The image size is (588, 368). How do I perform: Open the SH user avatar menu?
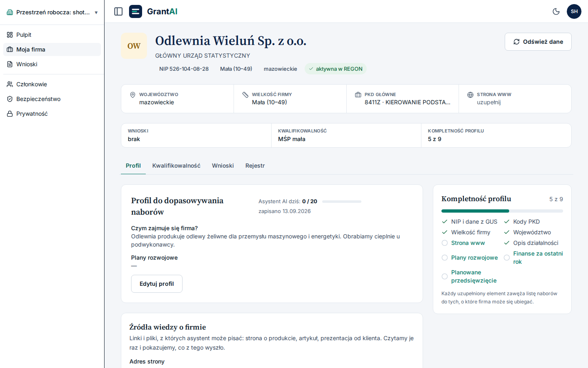click(x=574, y=11)
